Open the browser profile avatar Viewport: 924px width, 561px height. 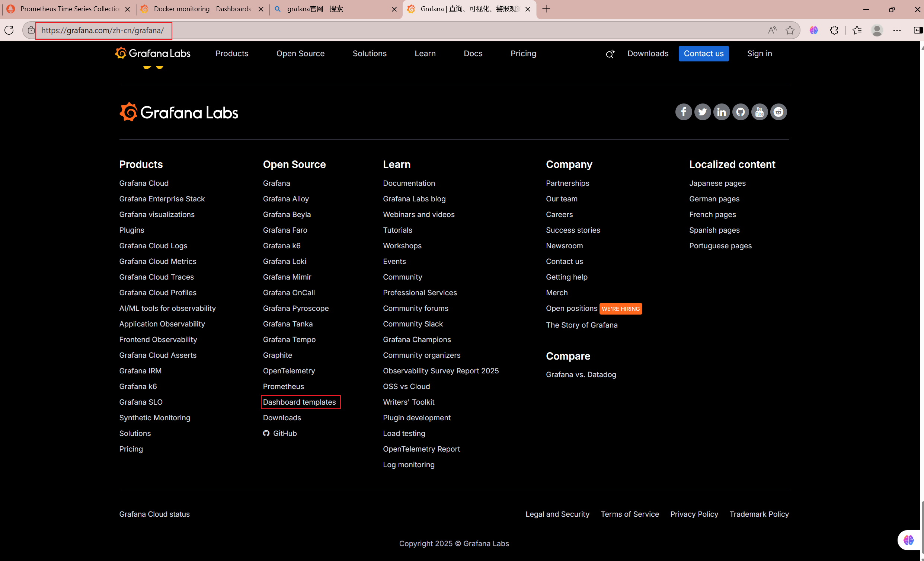click(x=877, y=30)
